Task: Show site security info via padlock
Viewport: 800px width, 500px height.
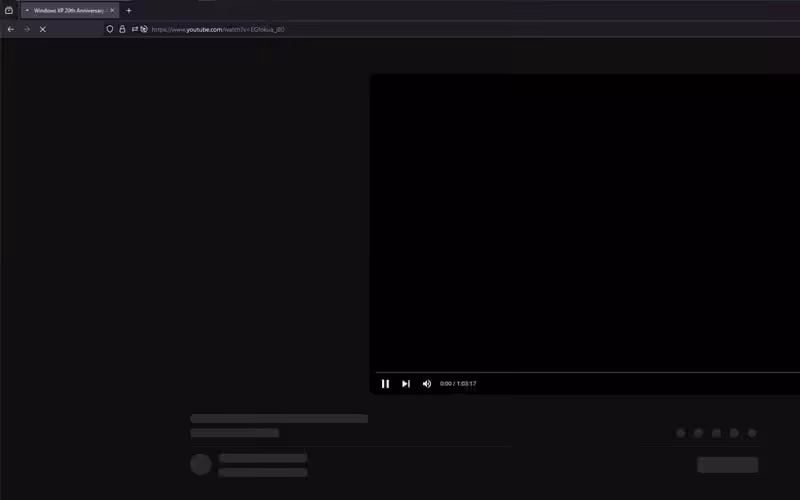Action: (x=122, y=29)
